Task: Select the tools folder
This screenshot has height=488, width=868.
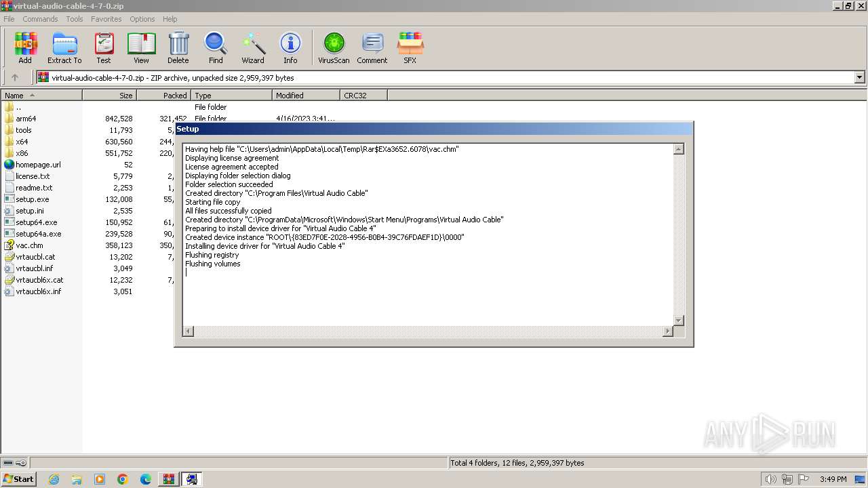Action: click(x=24, y=130)
